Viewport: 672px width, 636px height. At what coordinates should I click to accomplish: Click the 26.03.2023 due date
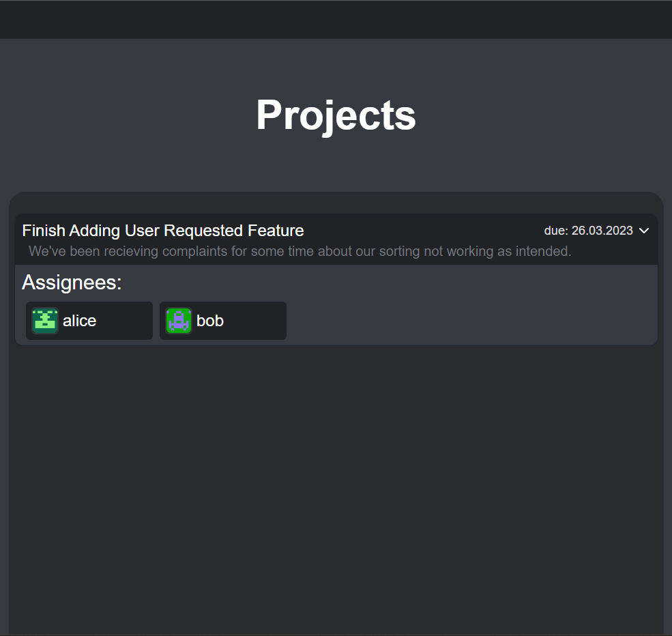[602, 231]
